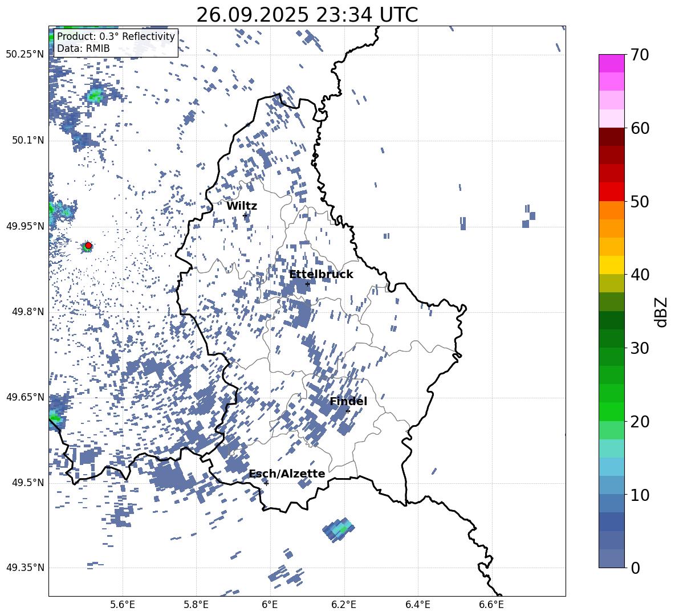Click the 50.1°N latitude tick label
This screenshot has width=675, height=616.
click(28, 141)
